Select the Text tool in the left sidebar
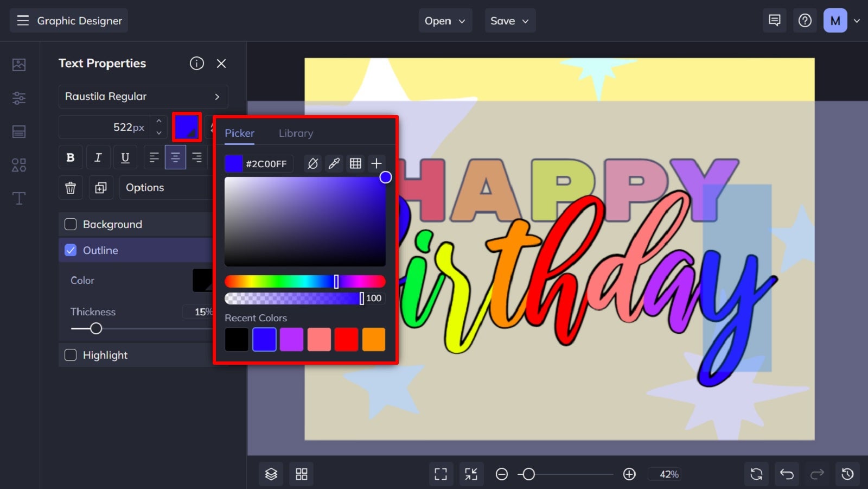868x489 pixels. [19, 199]
